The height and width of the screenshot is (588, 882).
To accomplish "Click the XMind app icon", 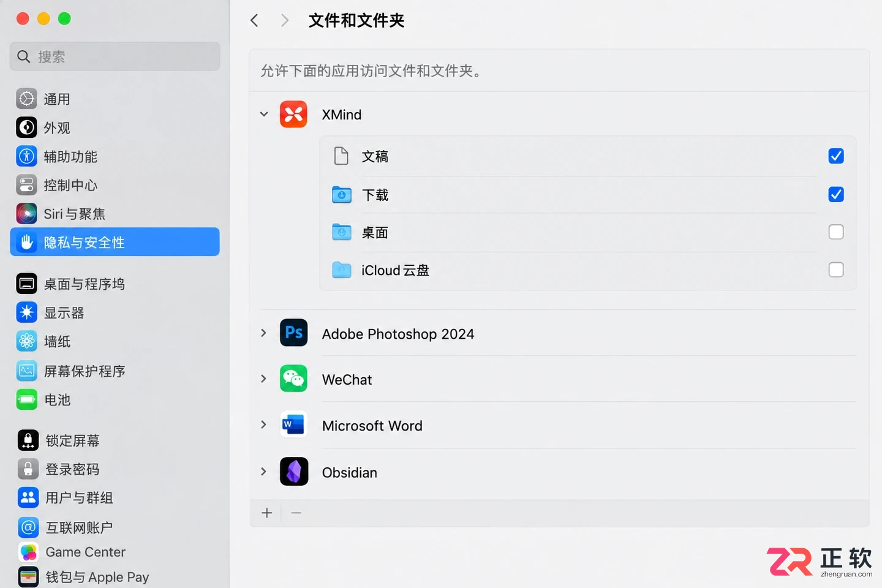I will [x=293, y=115].
